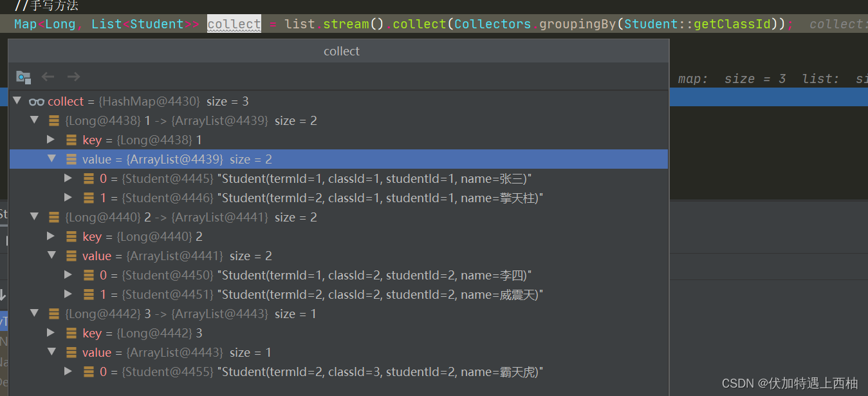Click field icon of Long@4442 entry row
The width and height of the screenshot is (868, 396).
pos(54,314)
